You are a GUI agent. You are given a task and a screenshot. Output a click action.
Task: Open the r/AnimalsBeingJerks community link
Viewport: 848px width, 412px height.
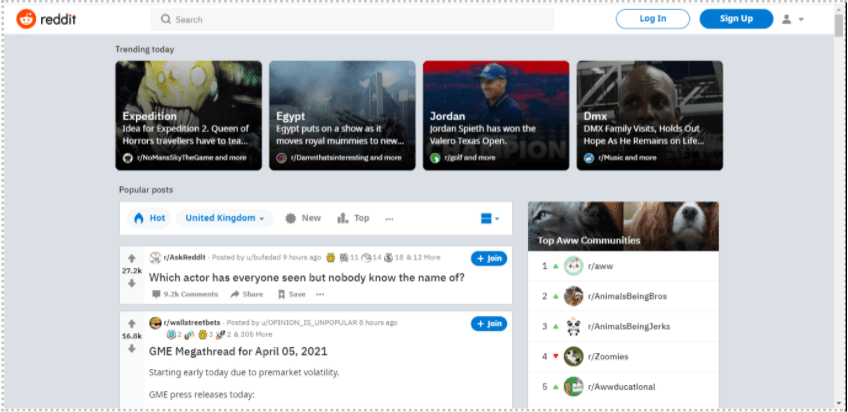pyautogui.click(x=629, y=327)
